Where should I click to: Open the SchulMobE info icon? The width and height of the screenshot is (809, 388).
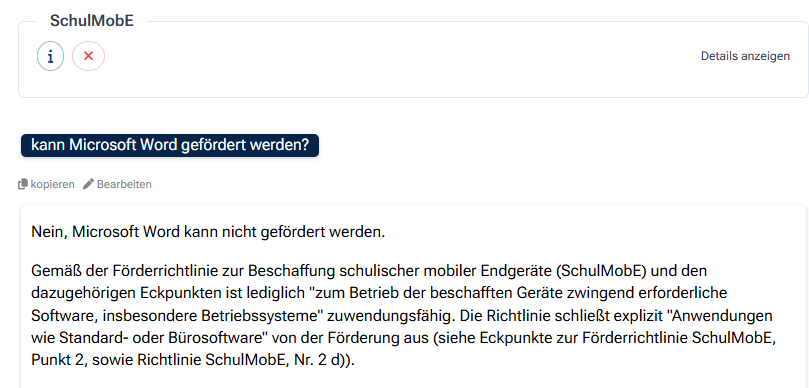(x=51, y=56)
